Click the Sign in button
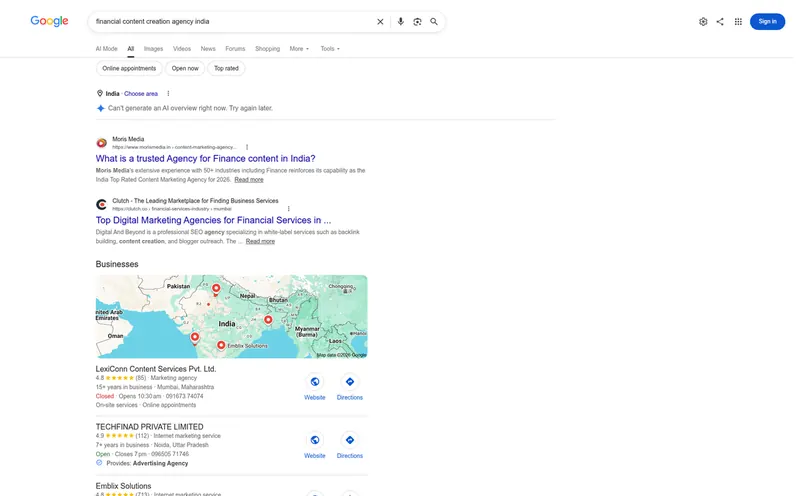The image size is (800, 496). pyautogui.click(x=767, y=21)
